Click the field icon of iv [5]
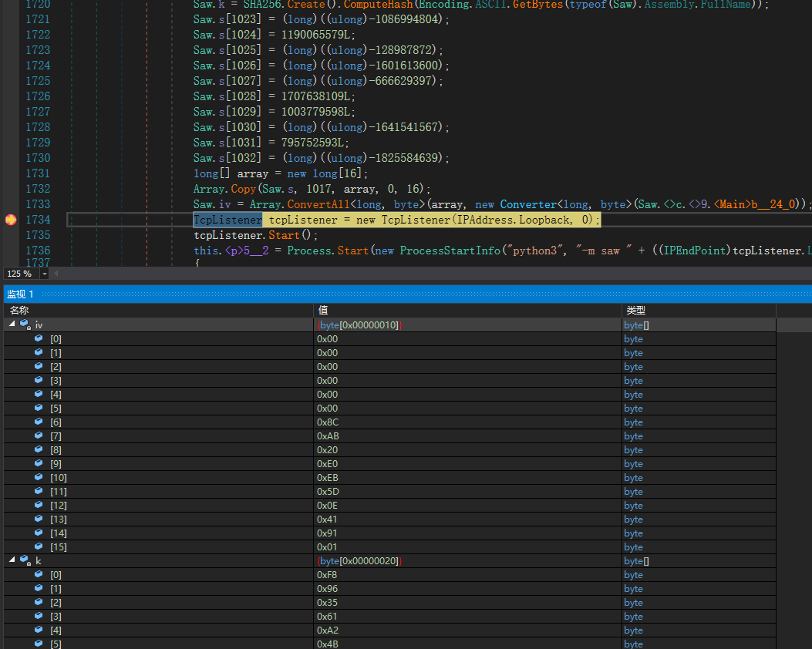Viewport: 812px width, 649px height. pos(39,408)
